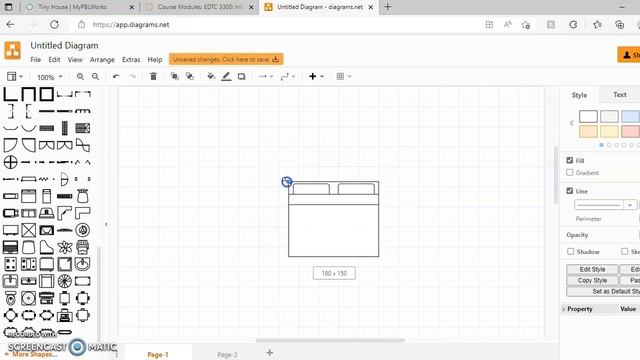Select the toilet shape in the palette
This screenshot has height=360, width=640.
pyautogui.click(x=11, y=298)
